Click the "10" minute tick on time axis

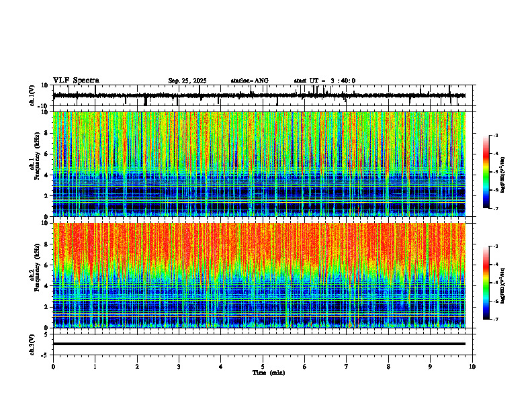pyautogui.click(x=472, y=367)
